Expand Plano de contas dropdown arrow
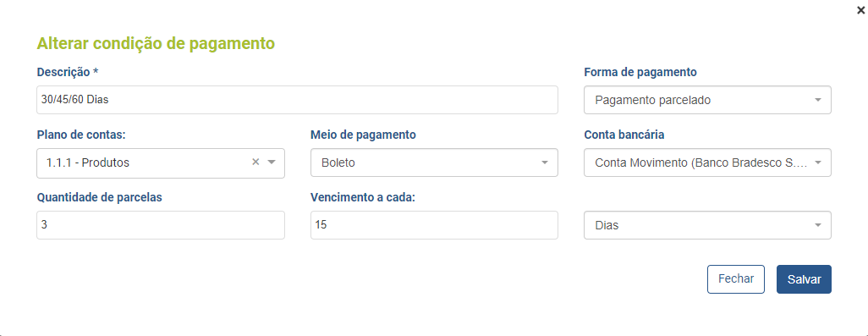Screen dimensions: 868x336 [x=272, y=162]
